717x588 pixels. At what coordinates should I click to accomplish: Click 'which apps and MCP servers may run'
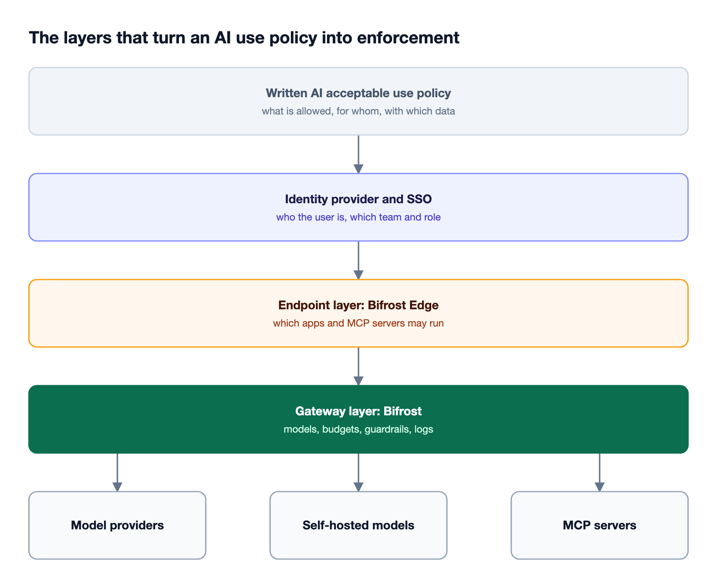358,323
